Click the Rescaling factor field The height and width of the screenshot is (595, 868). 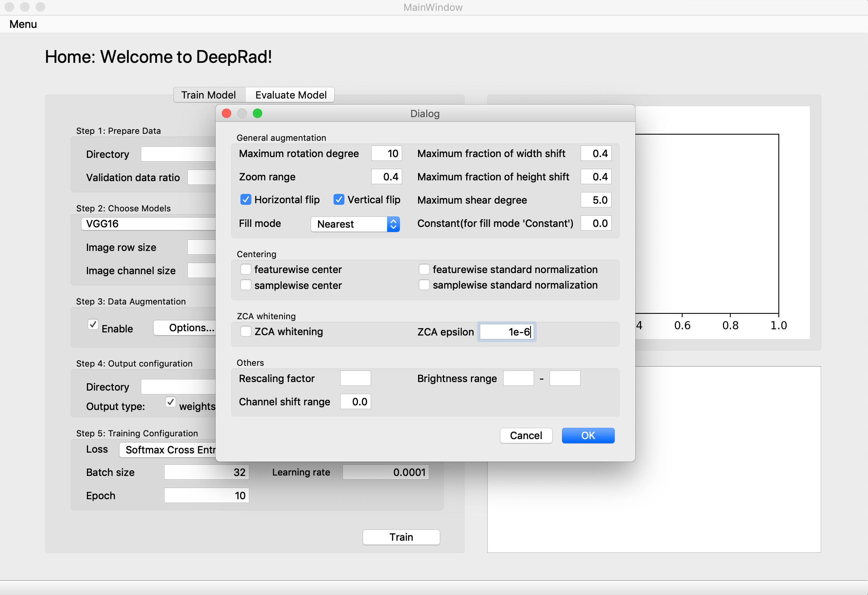pos(355,379)
